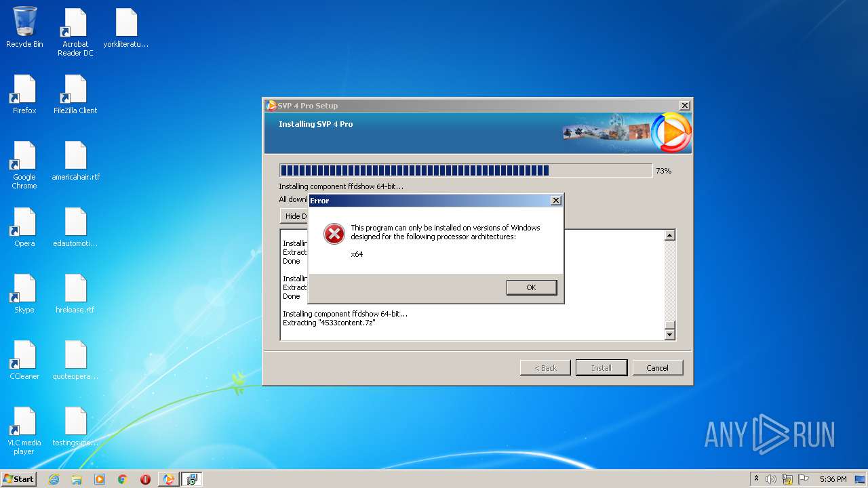868x488 pixels.
Task: Select Google Chrome desktop shortcut
Action: 24,165
